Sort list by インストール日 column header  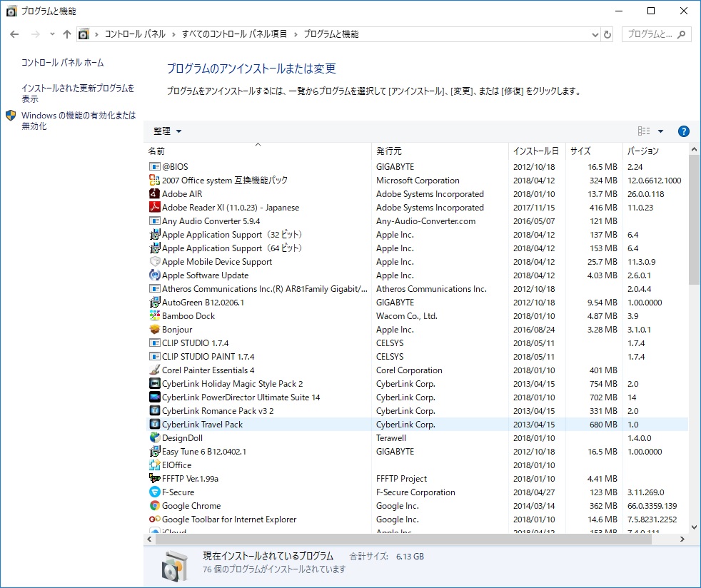pos(537,151)
